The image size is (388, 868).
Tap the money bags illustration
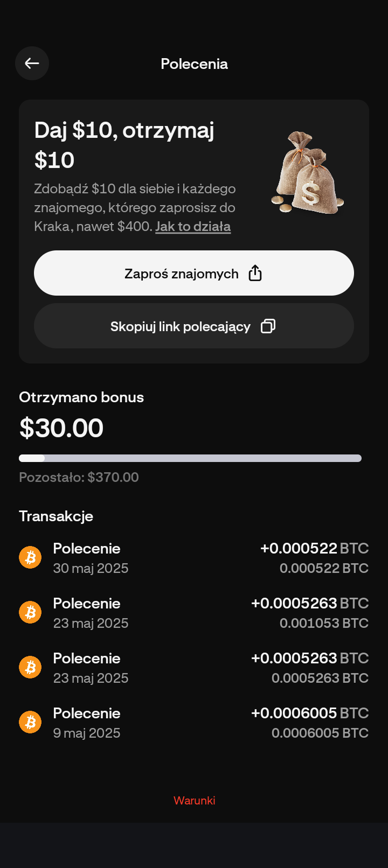point(308,173)
